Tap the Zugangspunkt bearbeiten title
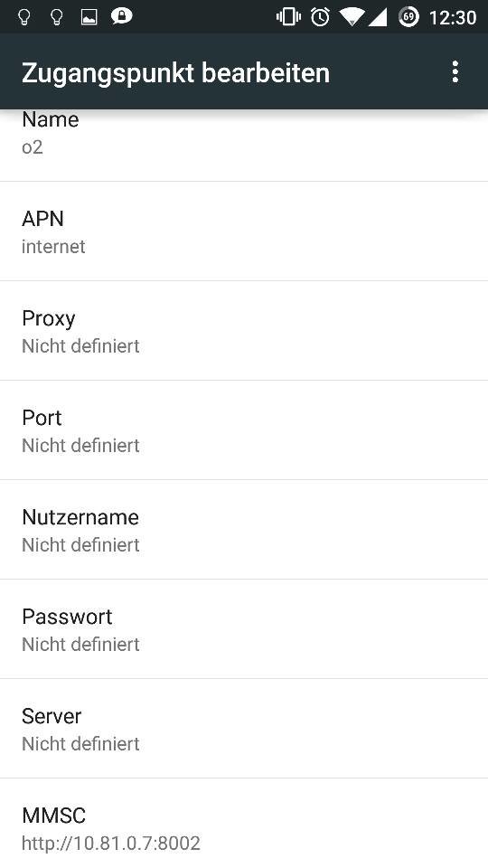The image size is (488, 868). 176,73
